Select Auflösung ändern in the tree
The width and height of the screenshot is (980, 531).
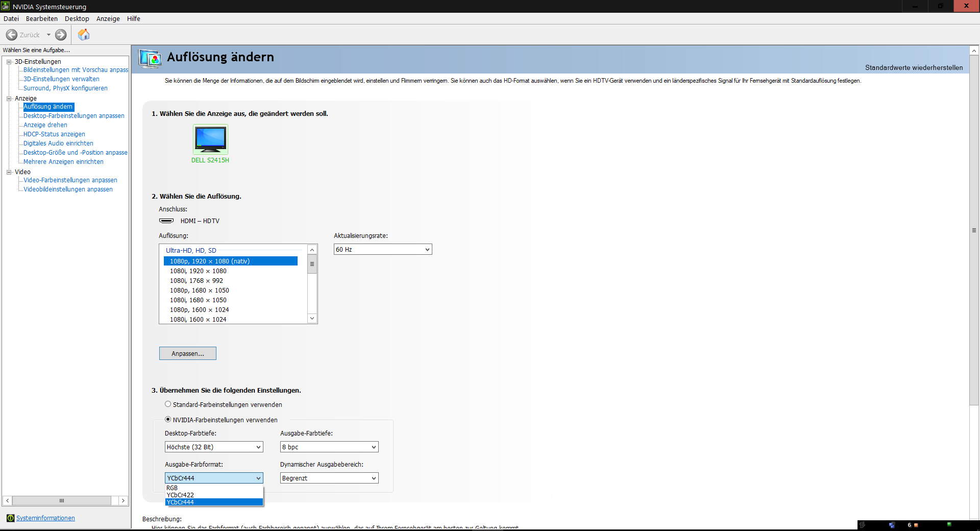(48, 107)
